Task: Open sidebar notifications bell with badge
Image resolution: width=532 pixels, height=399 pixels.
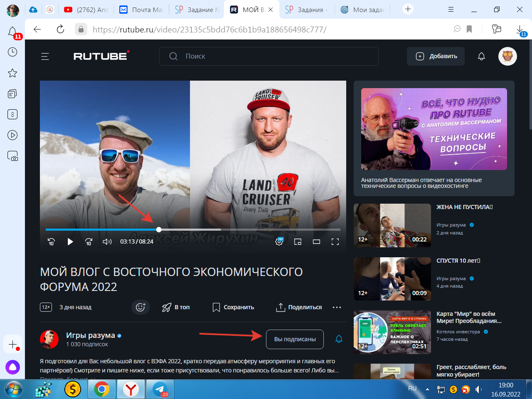Action: [13, 32]
